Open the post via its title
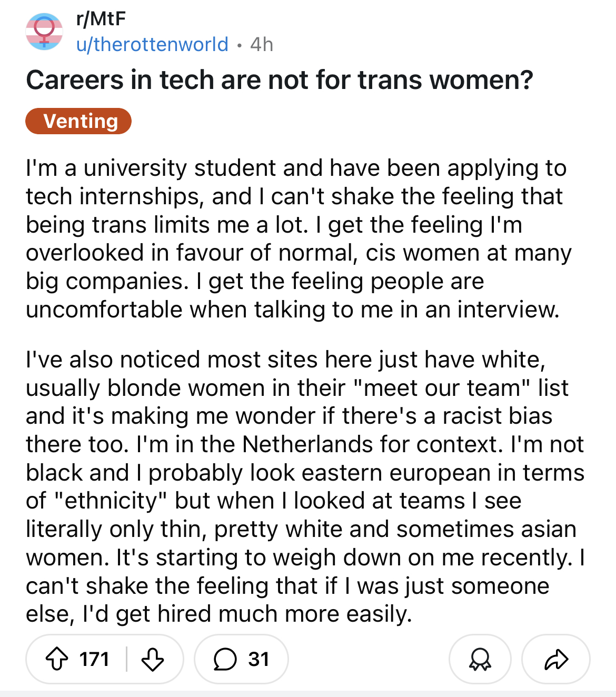Image resolution: width=616 pixels, height=697 pixels. [x=280, y=80]
